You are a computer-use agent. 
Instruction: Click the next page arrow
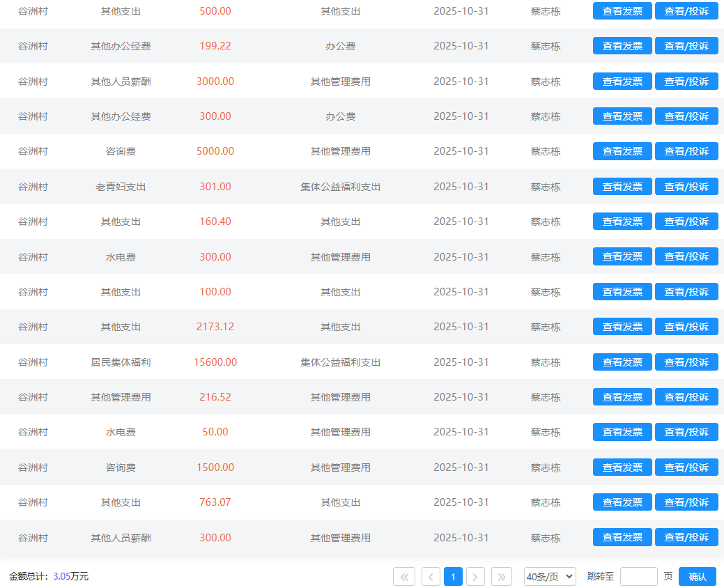tap(475, 576)
